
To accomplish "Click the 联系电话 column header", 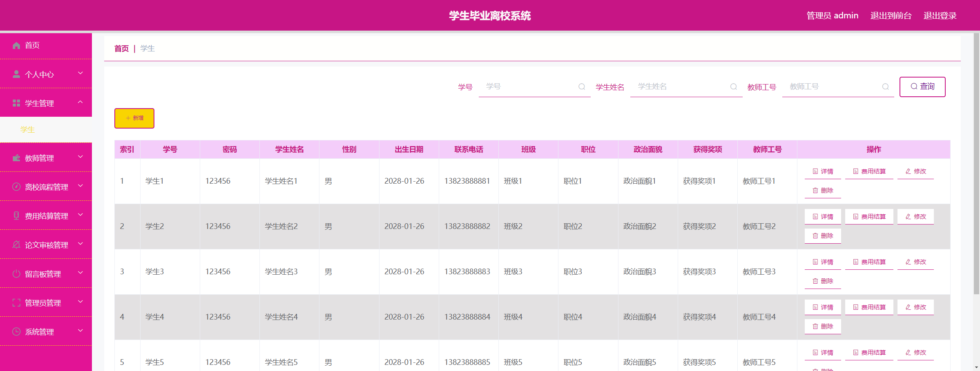I will [469, 149].
